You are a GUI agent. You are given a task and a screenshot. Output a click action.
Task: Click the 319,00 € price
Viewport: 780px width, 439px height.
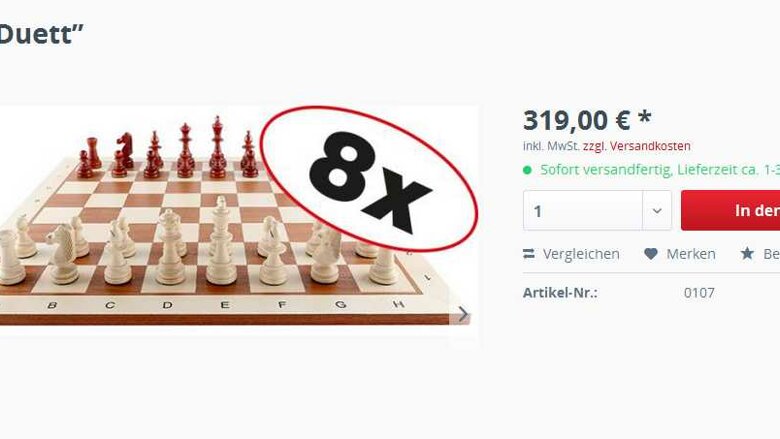pyautogui.click(x=577, y=120)
